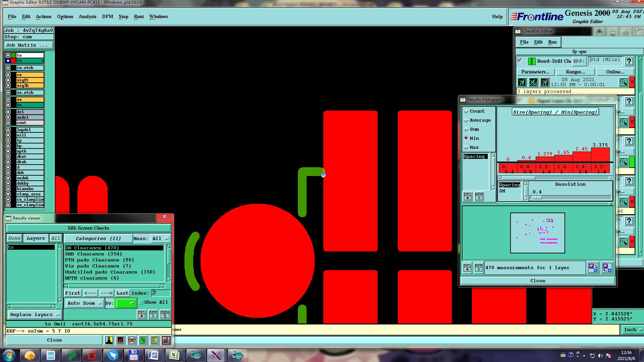Viewport: 644px width, 362px height.
Task: Click the yellow report notes icon
Action: (x=154, y=340)
